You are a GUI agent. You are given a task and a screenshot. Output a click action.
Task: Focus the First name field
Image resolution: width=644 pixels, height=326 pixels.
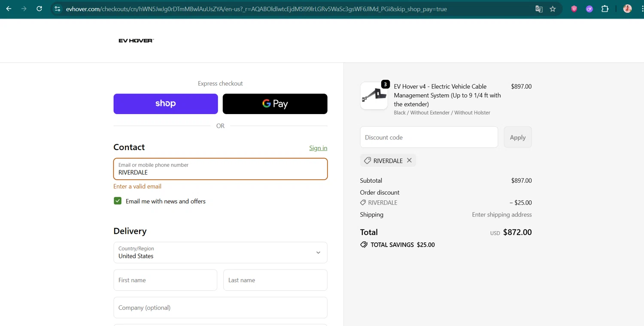(165, 280)
